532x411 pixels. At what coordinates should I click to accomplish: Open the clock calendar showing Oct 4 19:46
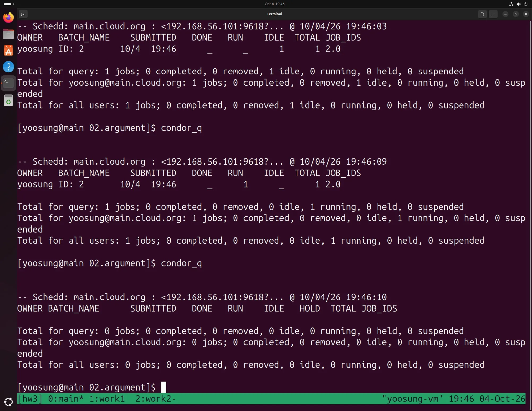point(274,4)
